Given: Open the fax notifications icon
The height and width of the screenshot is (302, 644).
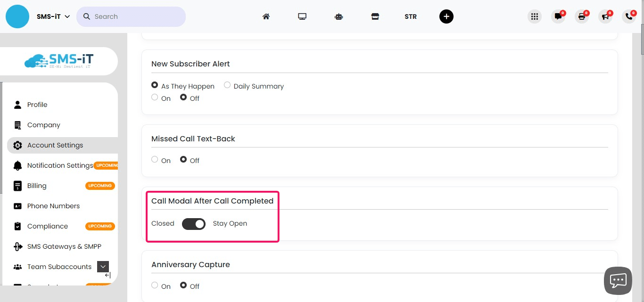Looking at the screenshot, I should (581, 16).
